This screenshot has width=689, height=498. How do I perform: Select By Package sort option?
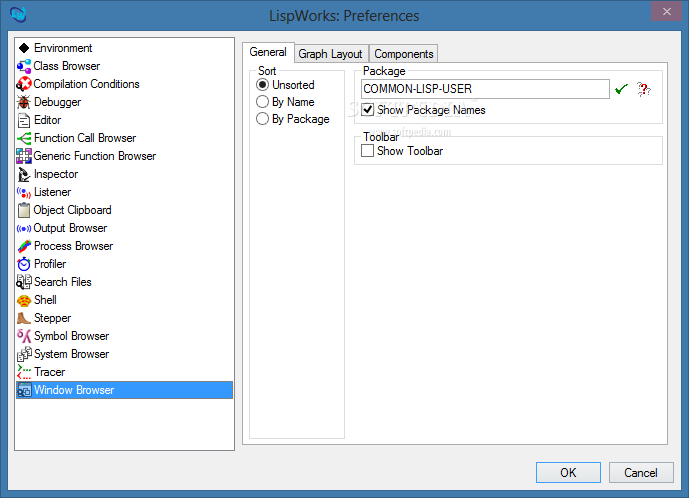point(263,119)
